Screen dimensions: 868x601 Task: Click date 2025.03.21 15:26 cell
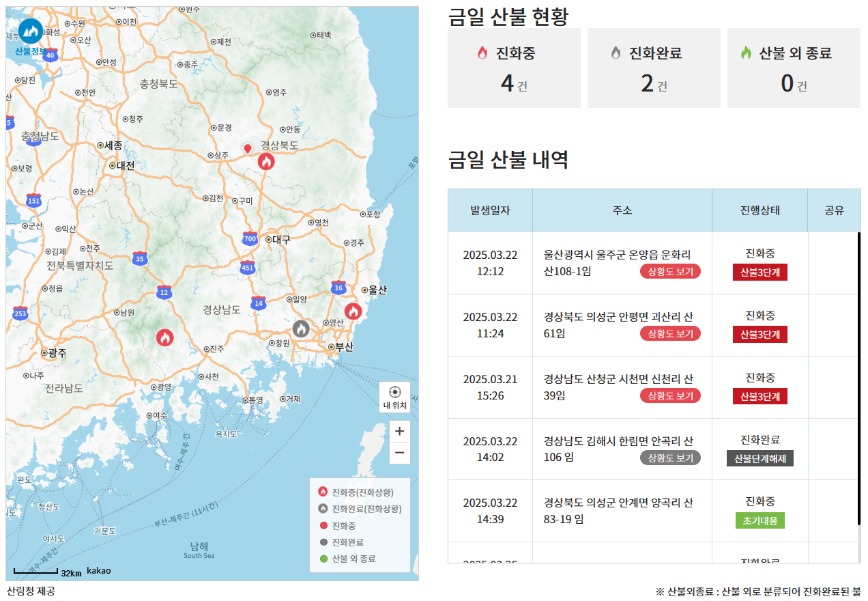click(x=490, y=387)
